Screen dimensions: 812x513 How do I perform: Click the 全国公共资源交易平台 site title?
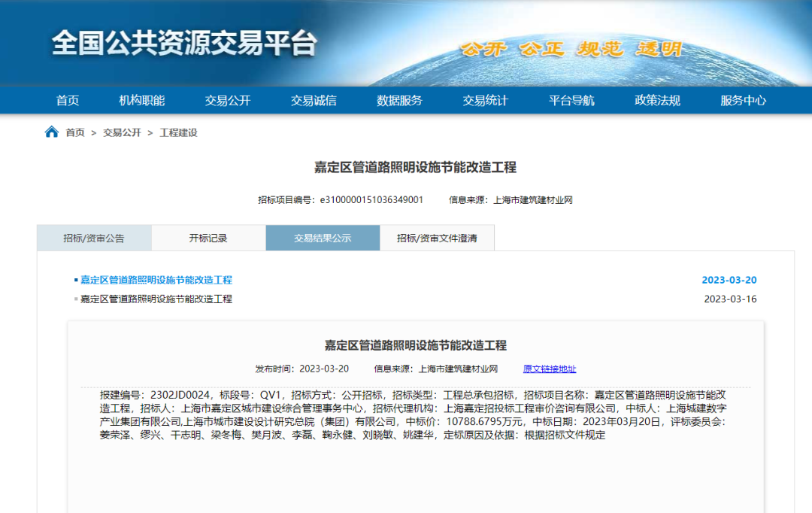click(184, 43)
